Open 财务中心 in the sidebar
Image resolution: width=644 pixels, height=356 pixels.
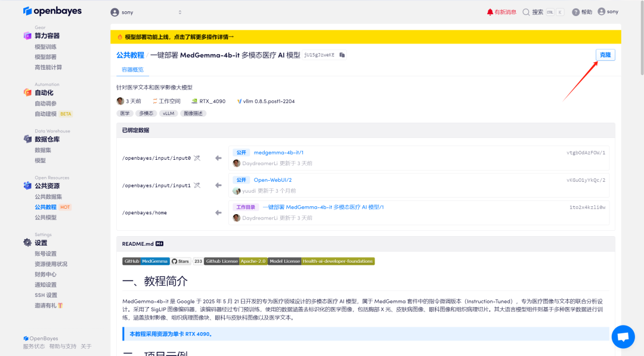(45, 274)
